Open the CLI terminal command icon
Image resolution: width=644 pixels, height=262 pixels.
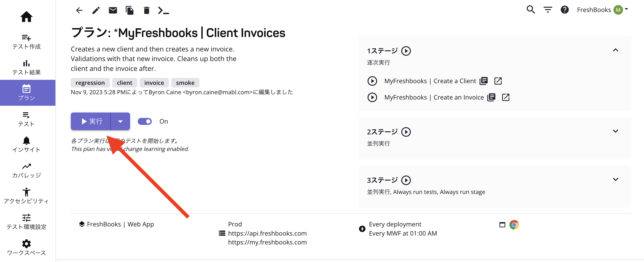[164, 10]
